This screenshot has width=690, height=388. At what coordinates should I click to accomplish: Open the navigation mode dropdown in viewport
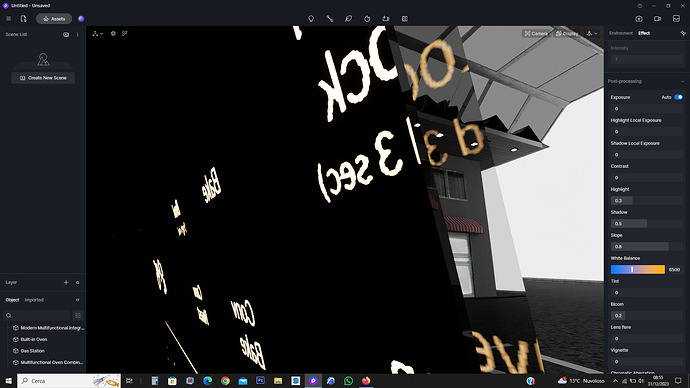coord(592,33)
